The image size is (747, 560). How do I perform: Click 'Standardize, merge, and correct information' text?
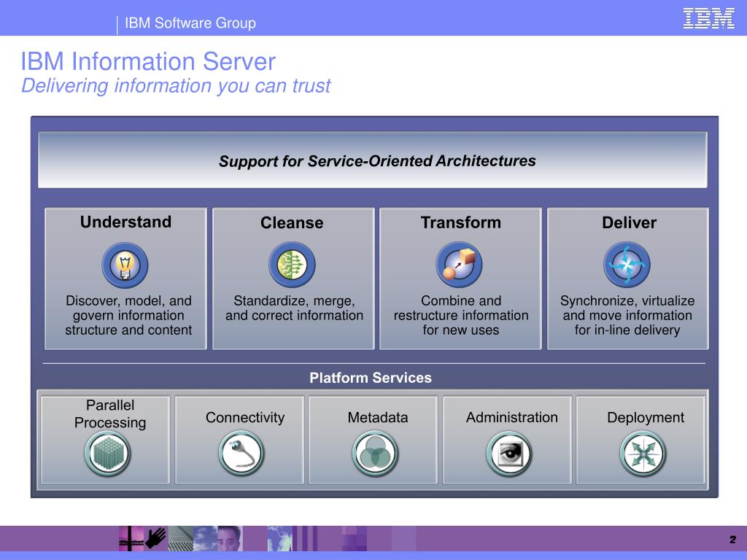(x=294, y=308)
